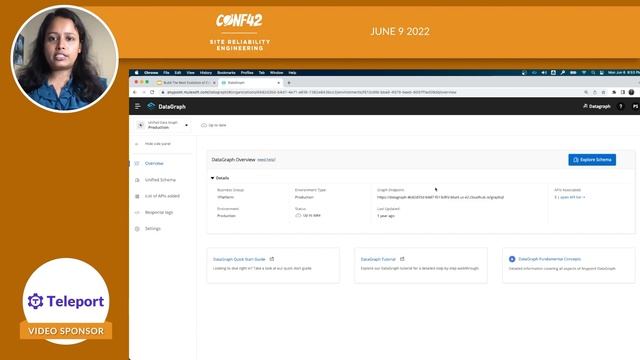Image resolution: width=640 pixels, height=360 pixels.
Task: Click the battery icon in menu bar
Action: click(573, 73)
